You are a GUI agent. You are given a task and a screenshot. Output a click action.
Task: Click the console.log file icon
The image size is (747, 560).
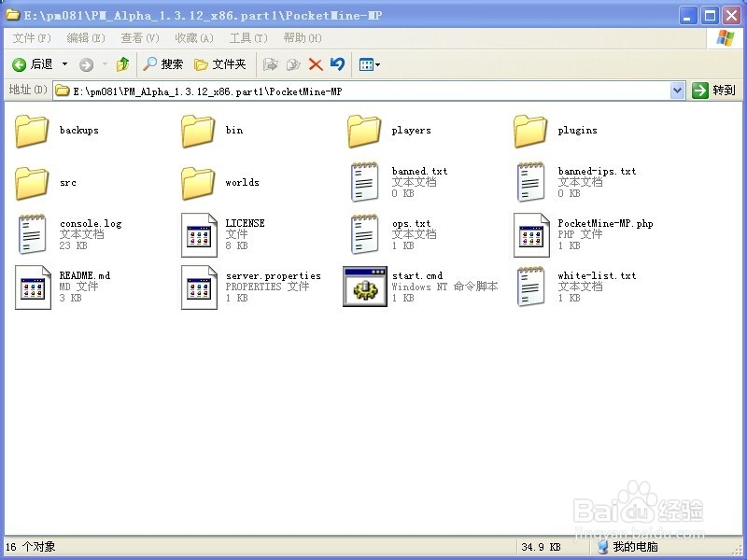32,234
